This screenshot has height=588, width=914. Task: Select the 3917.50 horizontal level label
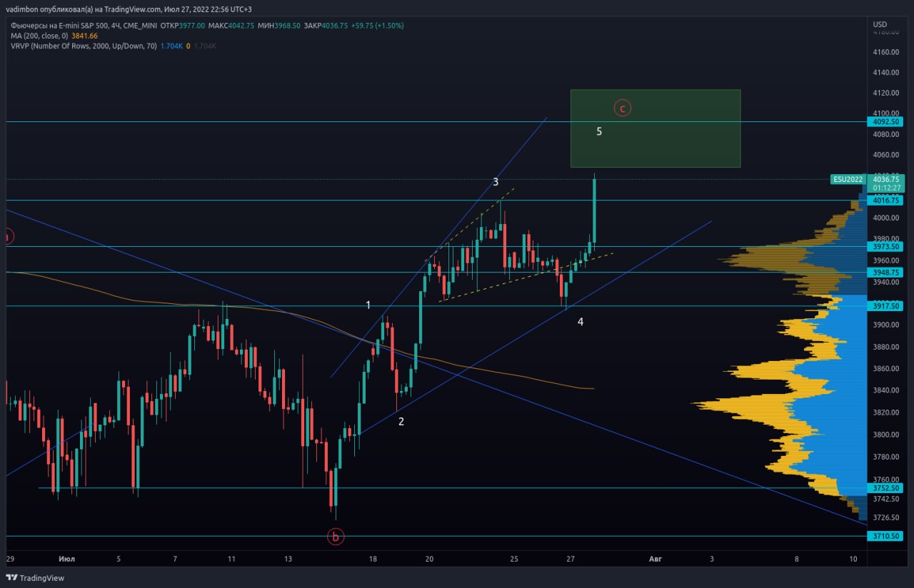(886, 305)
